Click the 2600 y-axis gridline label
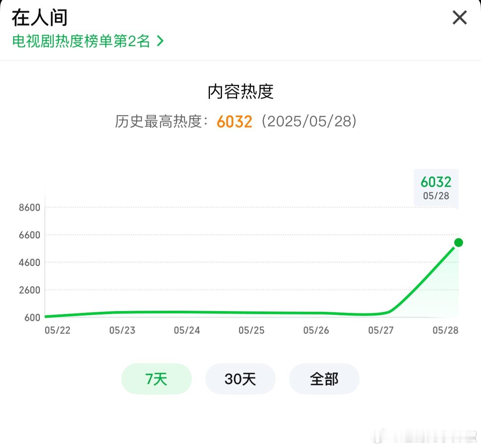Screen dimensions: 481x448 [x=29, y=290]
